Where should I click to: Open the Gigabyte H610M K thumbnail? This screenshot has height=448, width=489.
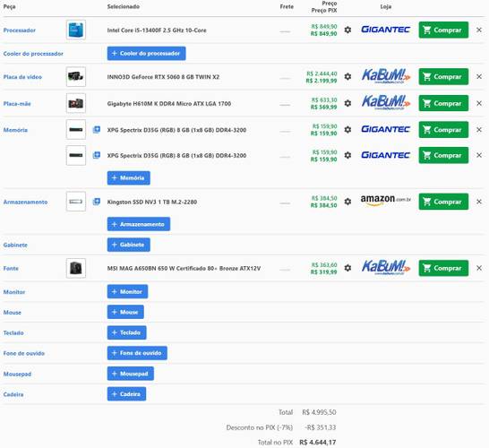pyautogui.click(x=76, y=103)
